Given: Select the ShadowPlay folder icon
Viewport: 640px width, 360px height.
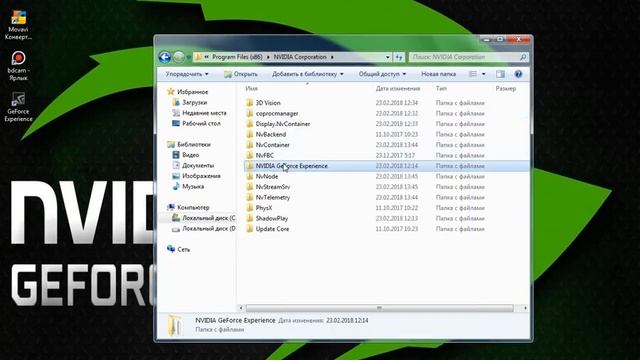Looking at the screenshot, I should (249, 218).
